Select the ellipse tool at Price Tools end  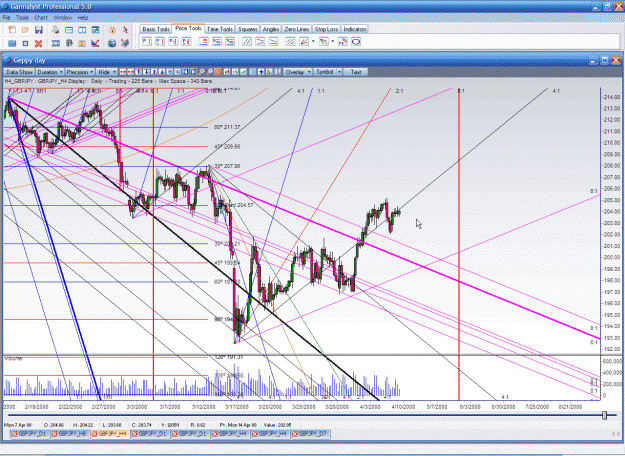356,41
